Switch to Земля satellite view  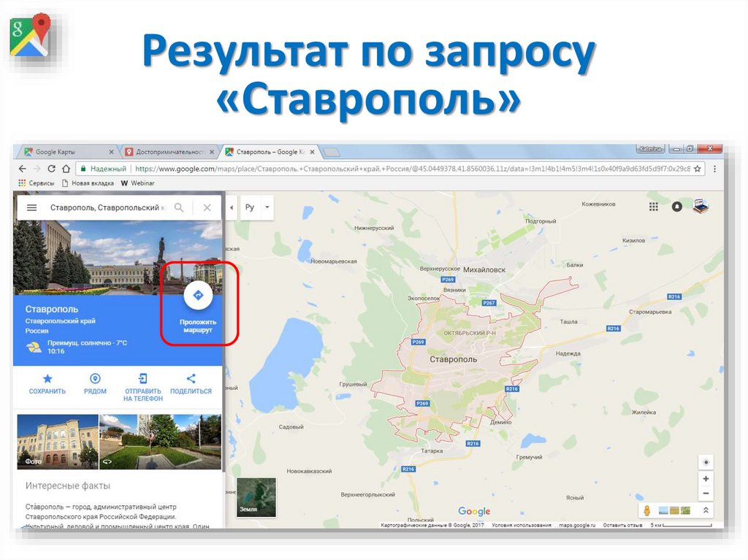click(x=256, y=497)
